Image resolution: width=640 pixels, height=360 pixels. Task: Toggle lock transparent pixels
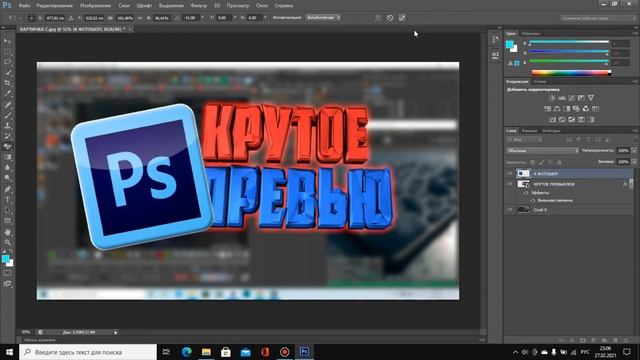(533, 162)
